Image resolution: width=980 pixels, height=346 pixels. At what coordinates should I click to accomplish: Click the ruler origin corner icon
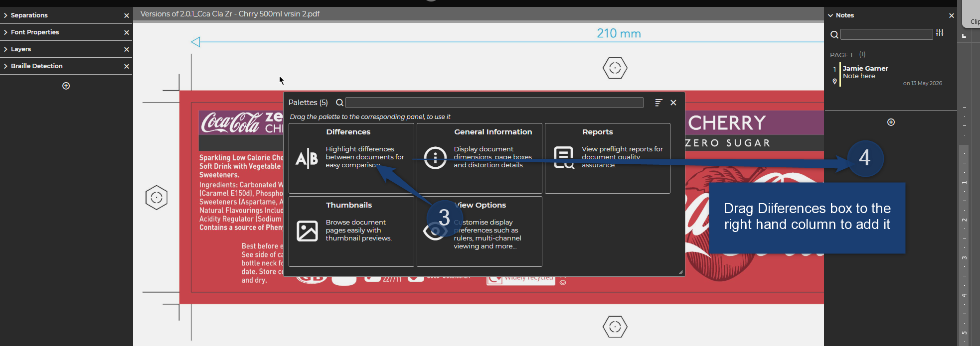pyautogui.click(x=964, y=36)
